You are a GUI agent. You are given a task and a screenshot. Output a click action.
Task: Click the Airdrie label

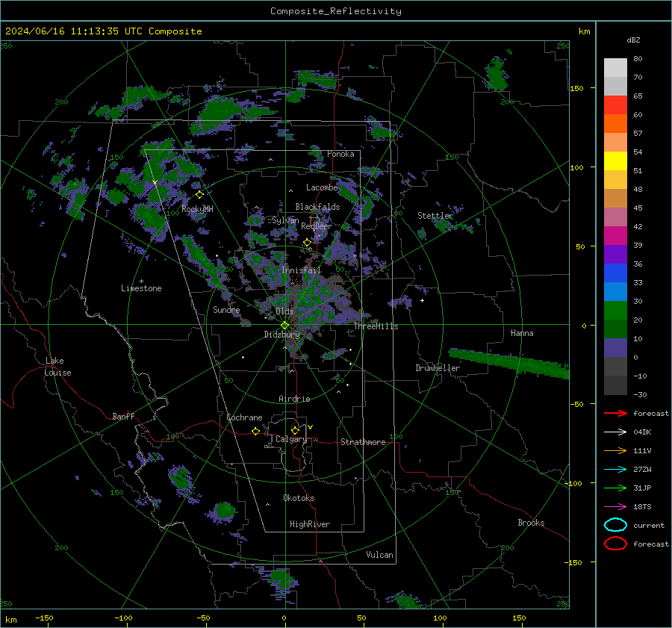click(294, 399)
